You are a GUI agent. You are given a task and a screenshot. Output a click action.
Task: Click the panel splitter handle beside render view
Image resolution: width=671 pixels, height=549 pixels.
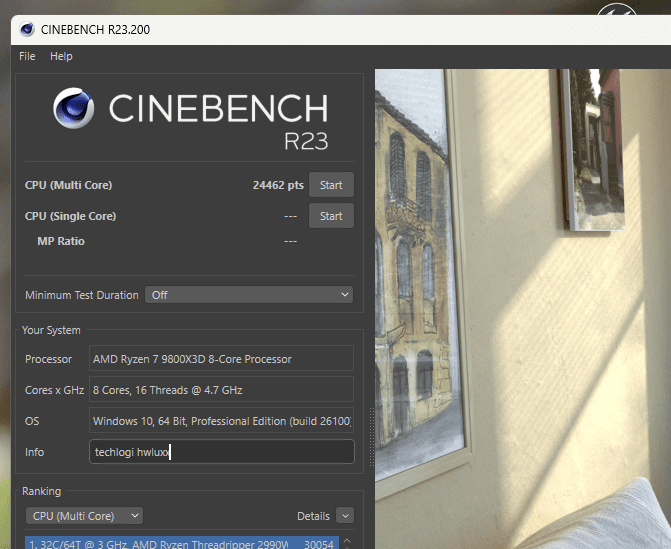click(371, 436)
